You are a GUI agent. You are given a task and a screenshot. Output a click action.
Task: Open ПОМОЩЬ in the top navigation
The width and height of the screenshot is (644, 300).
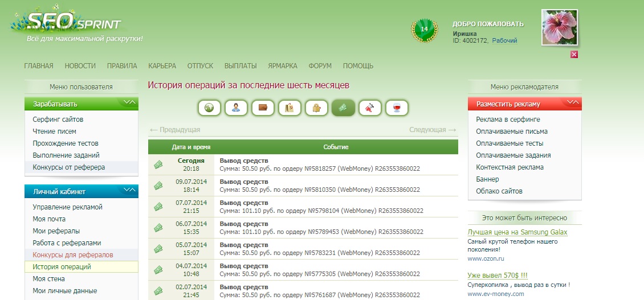[x=358, y=65]
